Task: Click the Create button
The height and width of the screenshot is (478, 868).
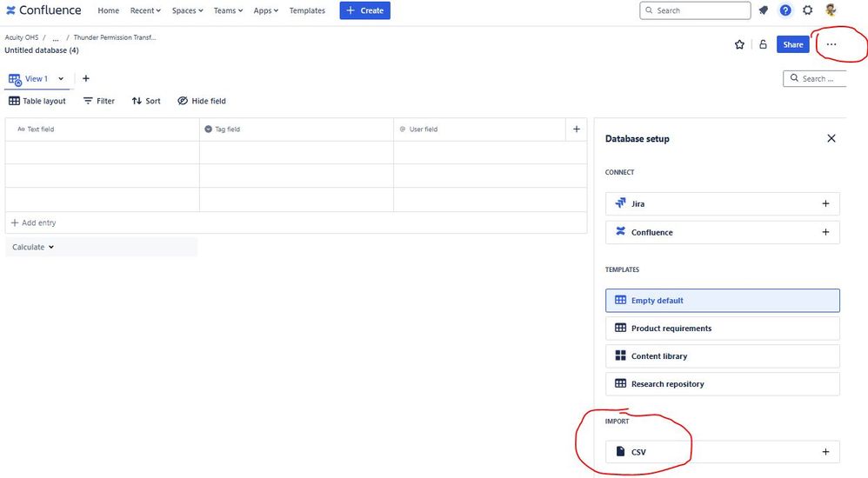Action: (x=364, y=10)
